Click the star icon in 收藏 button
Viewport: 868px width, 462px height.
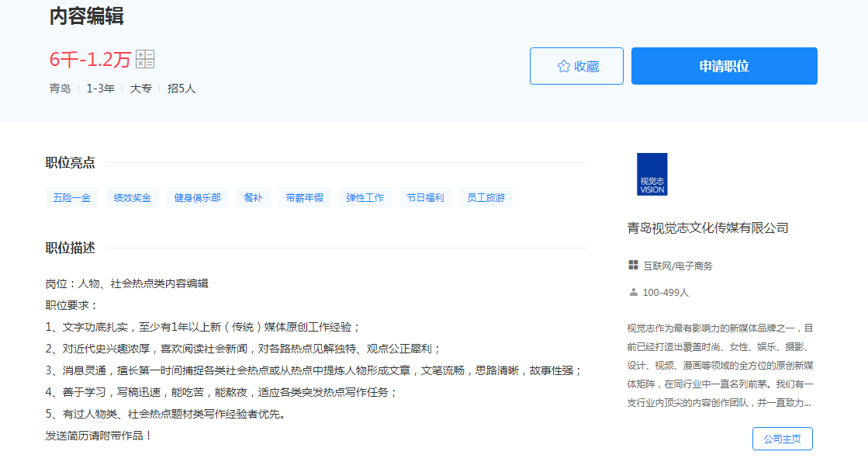[x=564, y=66]
